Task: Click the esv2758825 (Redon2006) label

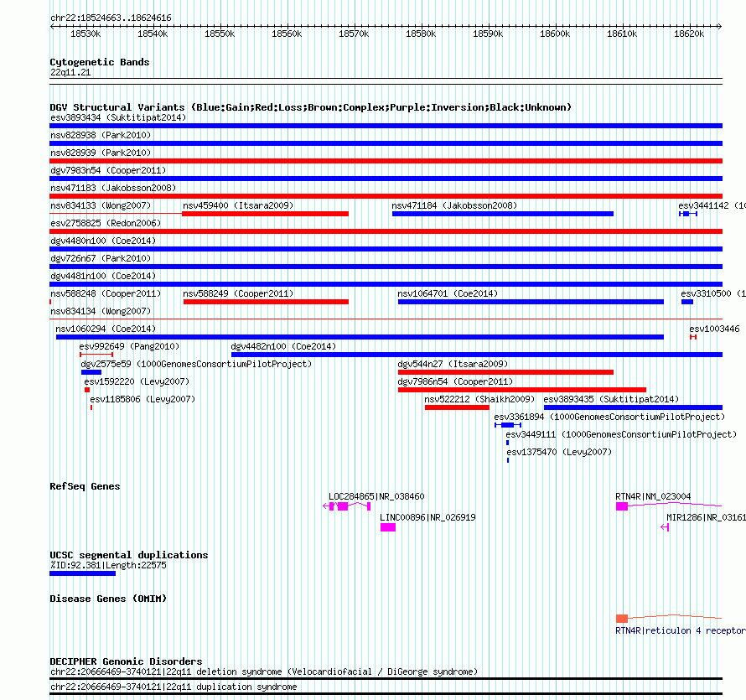Action: [x=106, y=223]
